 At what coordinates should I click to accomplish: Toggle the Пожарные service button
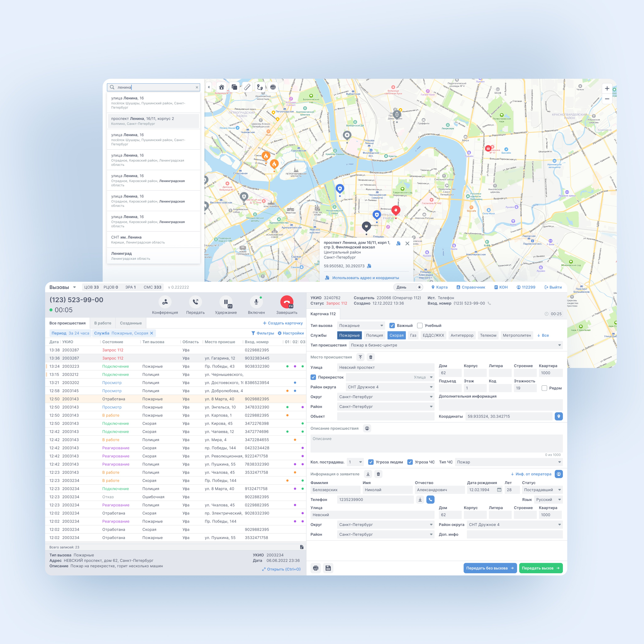click(x=349, y=335)
